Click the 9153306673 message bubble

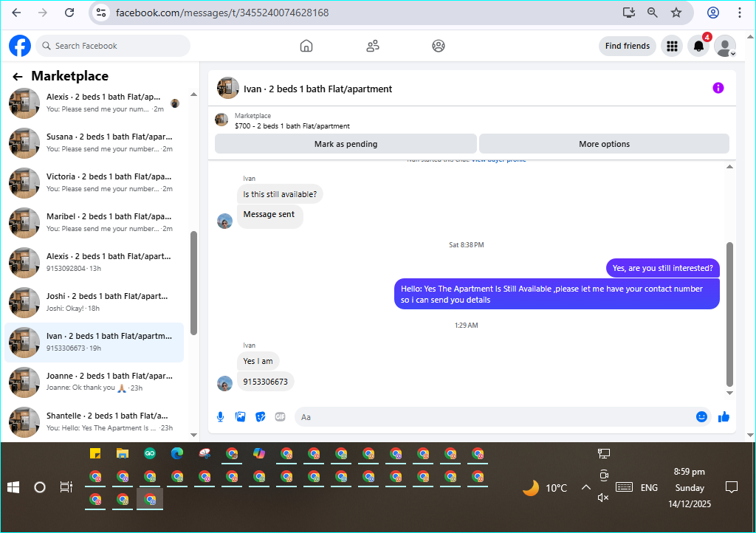pyautogui.click(x=265, y=382)
